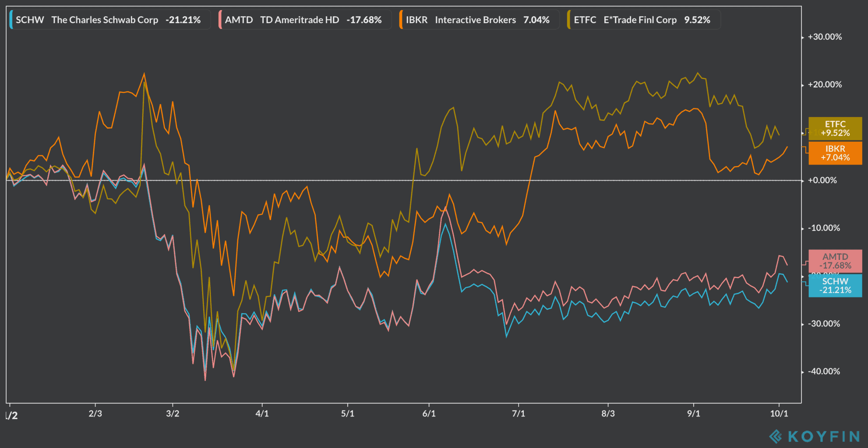Click the 4/1 date label on x-axis

click(x=262, y=413)
